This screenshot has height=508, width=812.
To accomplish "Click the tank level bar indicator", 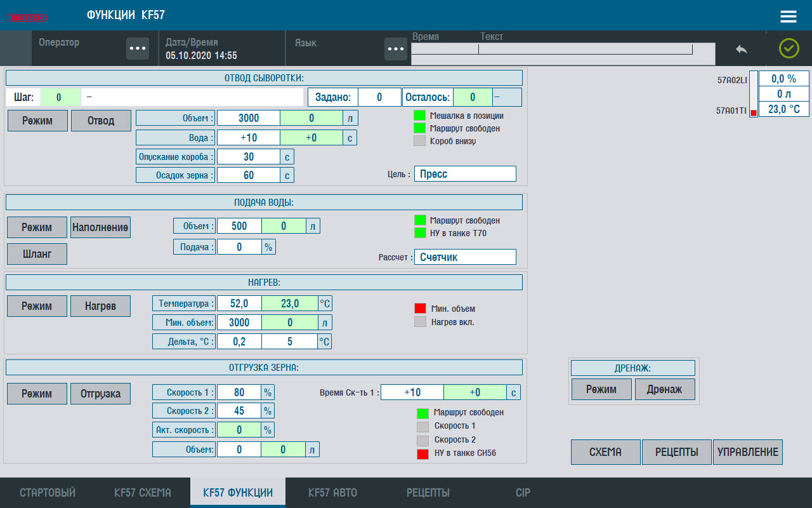I will tap(753, 94).
